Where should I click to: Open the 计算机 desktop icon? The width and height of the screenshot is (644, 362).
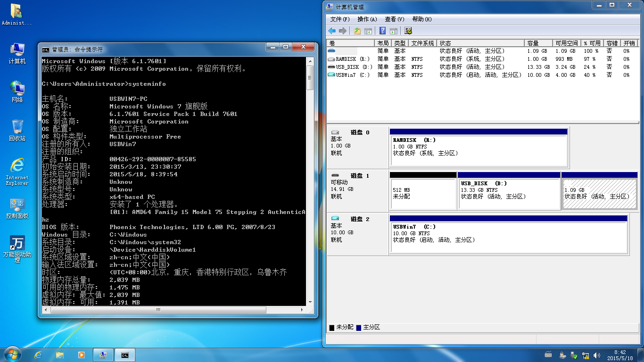click(x=17, y=53)
